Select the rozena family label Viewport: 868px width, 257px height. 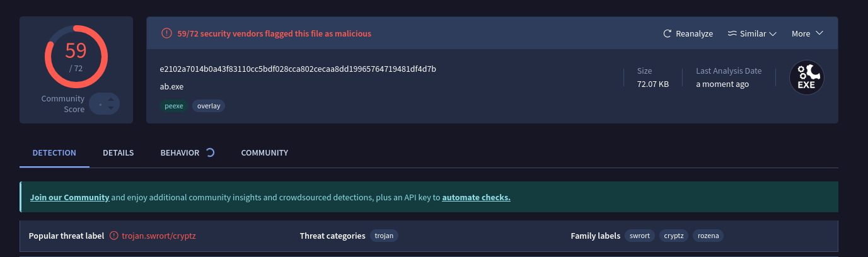point(709,236)
